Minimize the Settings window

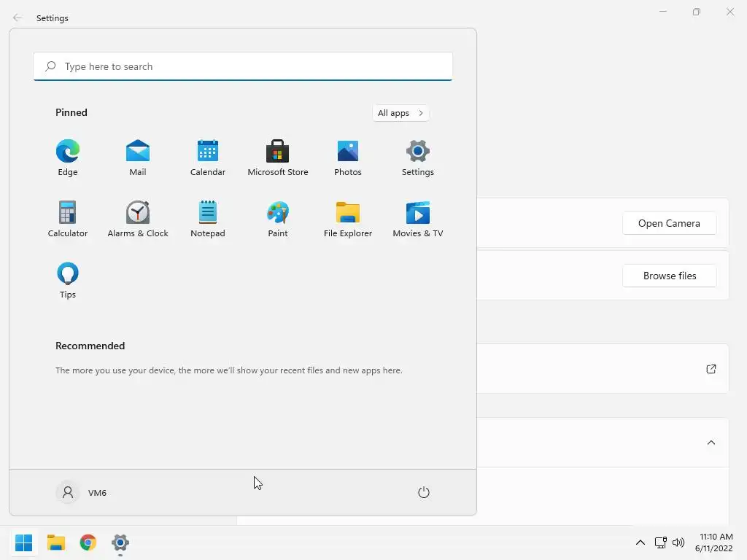[x=662, y=12]
